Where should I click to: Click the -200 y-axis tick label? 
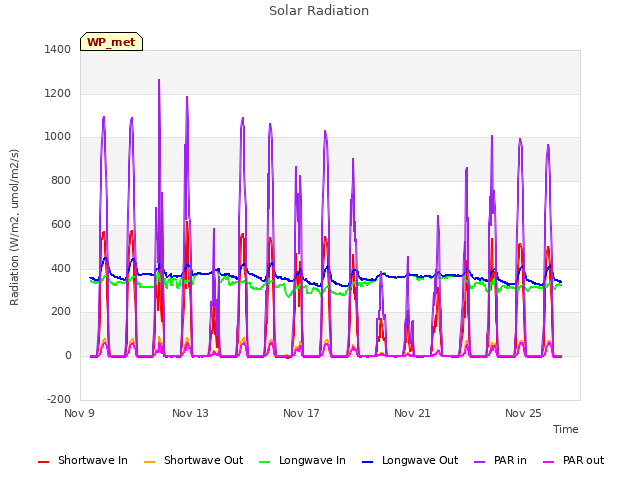point(59,399)
